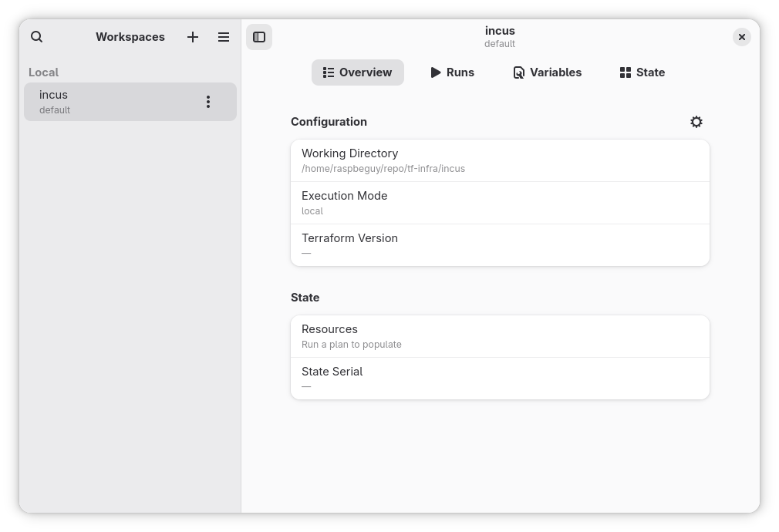This screenshot has height=532, width=779.
Task: Click the Working Directory row
Action: [500, 160]
